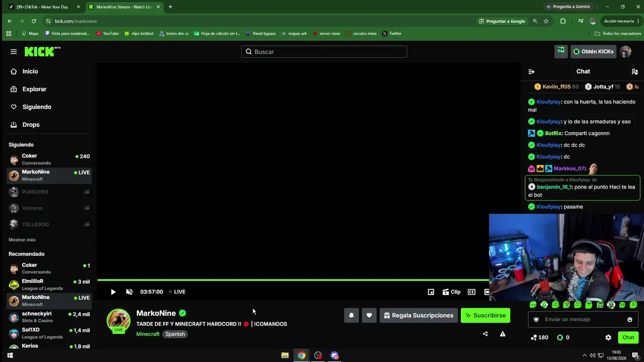Open the drops chest icon in header
This screenshot has width=644, height=362.
pyautogui.click(x=561, y=51)
